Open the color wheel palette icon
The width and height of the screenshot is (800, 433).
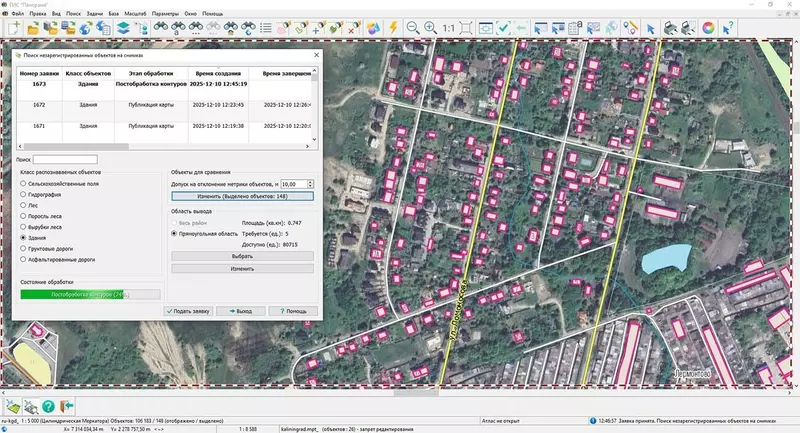708,29
